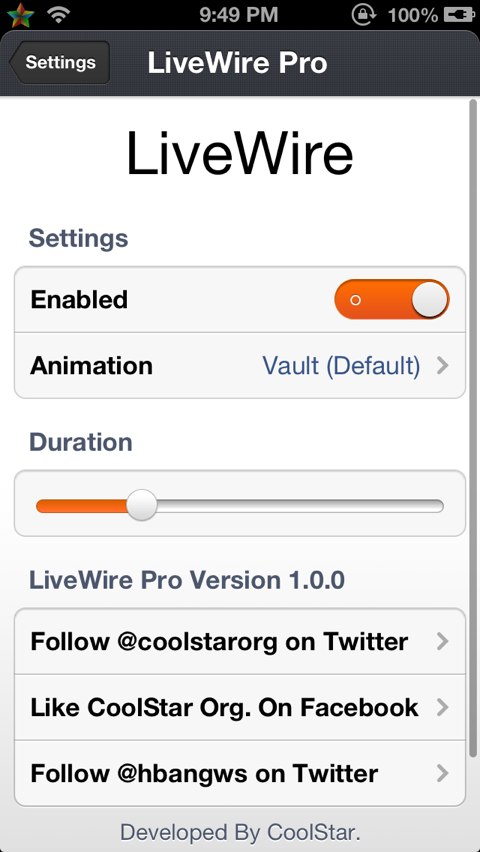Tap the battery charging icon
Viewport: 480px width, 852px height.
click(459, 15)
